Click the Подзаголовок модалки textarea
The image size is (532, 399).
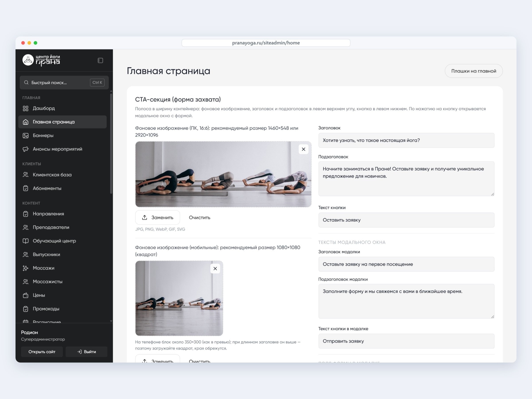click(x=406, y=301)
